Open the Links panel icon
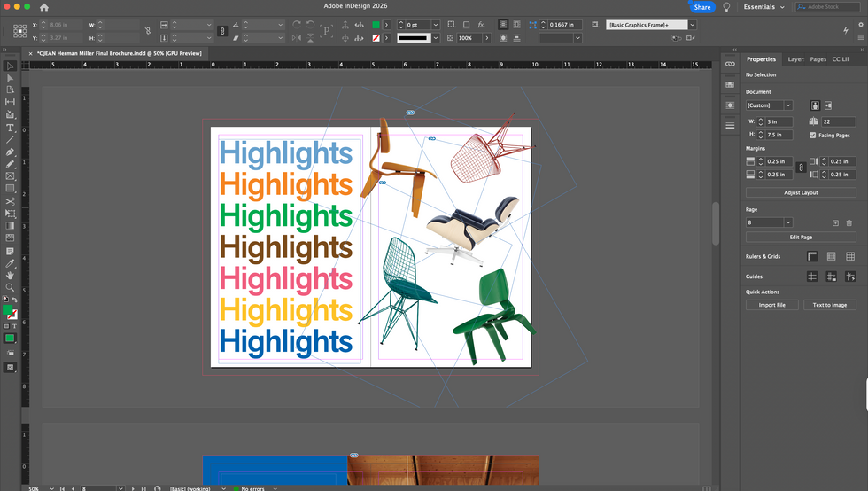Image resolution: width=868 pixels, height=491 pixels. point(730,64)
